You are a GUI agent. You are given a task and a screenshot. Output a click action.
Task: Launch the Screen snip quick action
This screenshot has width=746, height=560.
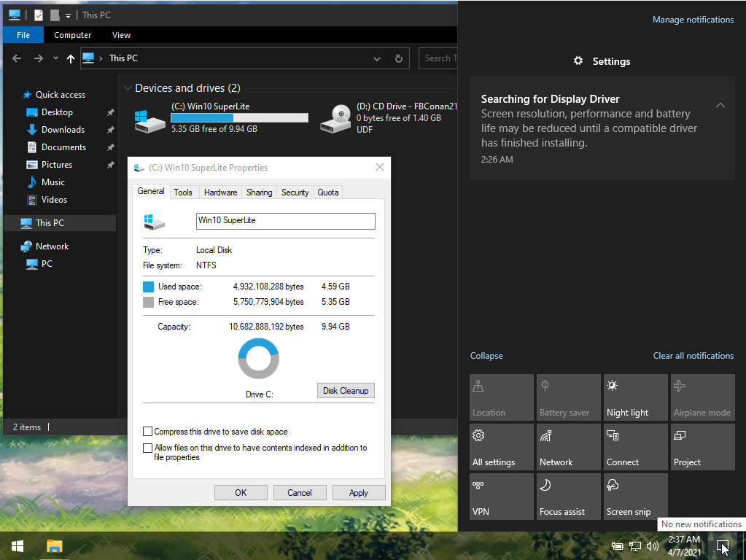pos(636,497)
